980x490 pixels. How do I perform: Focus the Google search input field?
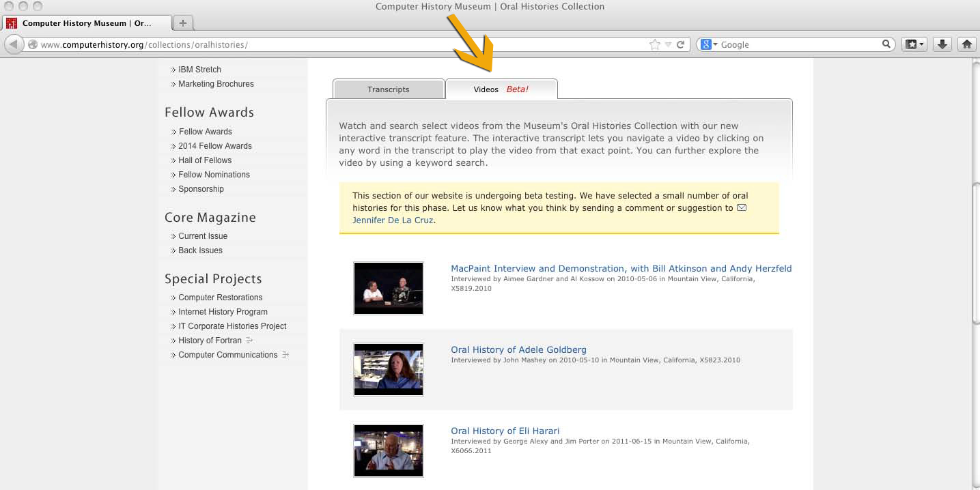pyautogui.click(x=799, y=44)
